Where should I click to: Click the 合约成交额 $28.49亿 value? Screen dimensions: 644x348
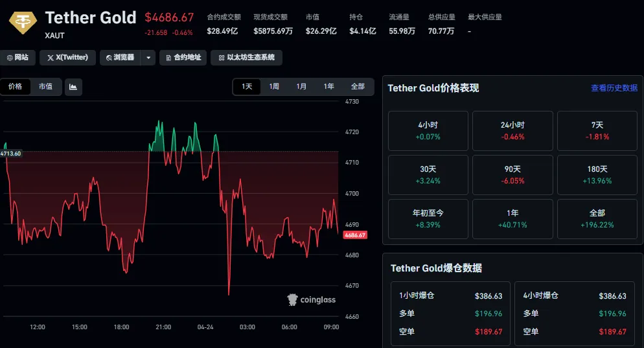pyautogui.click(x=222, y=31)
